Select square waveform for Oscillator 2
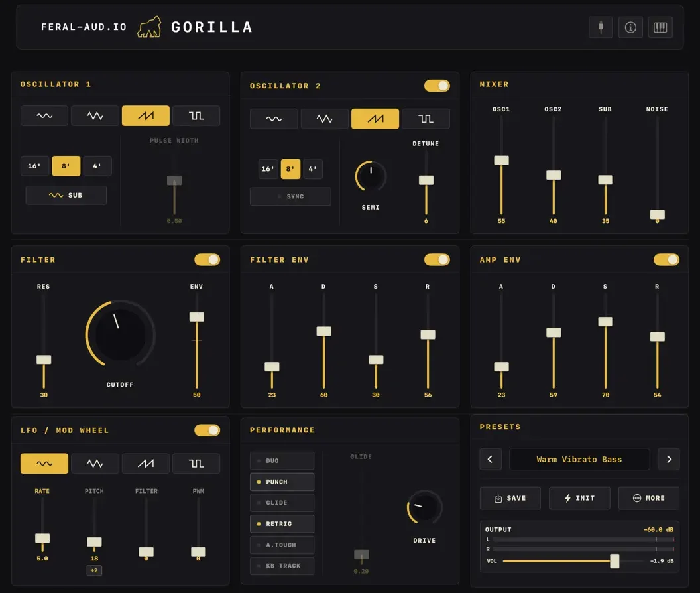 [426, 119]
